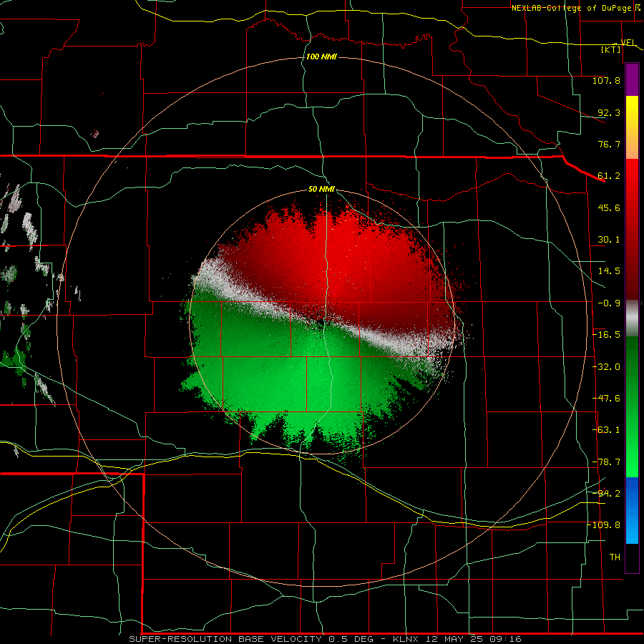
Task: Click the 107.8 value on velocity scale
Action: (x=606, y=80)
